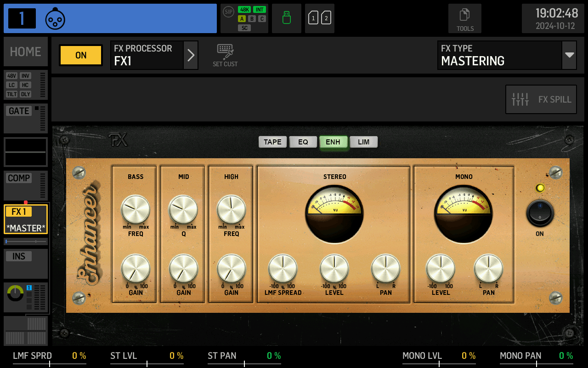Open the Tools menu
Screen dimensions: 588x368
point(465,18)
